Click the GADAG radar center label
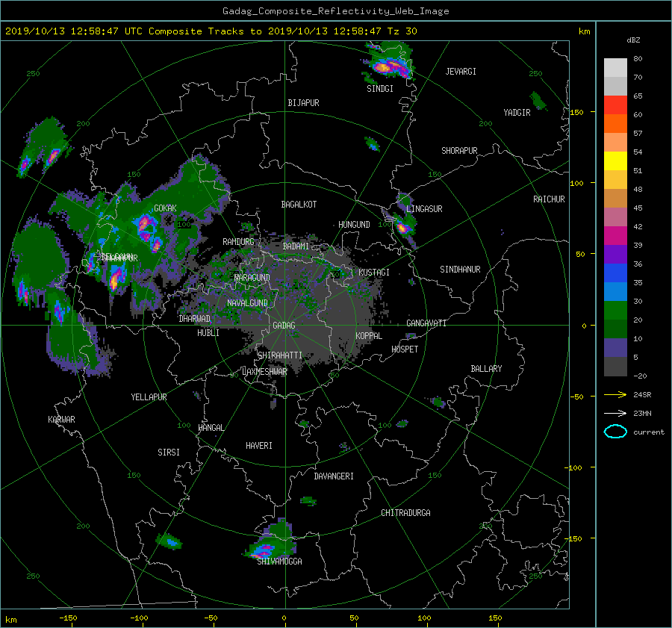The width and height of the screenshot is (672, 628). 284,326
